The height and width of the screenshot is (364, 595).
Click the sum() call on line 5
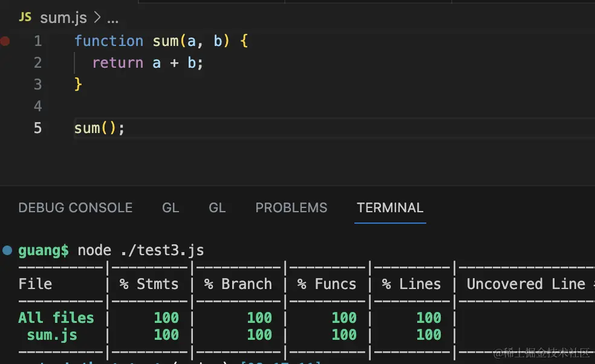[x=99, y=128]
